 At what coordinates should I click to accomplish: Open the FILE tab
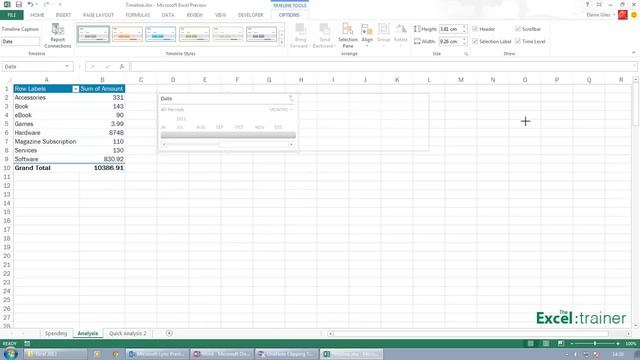click(x=12, y=15)
